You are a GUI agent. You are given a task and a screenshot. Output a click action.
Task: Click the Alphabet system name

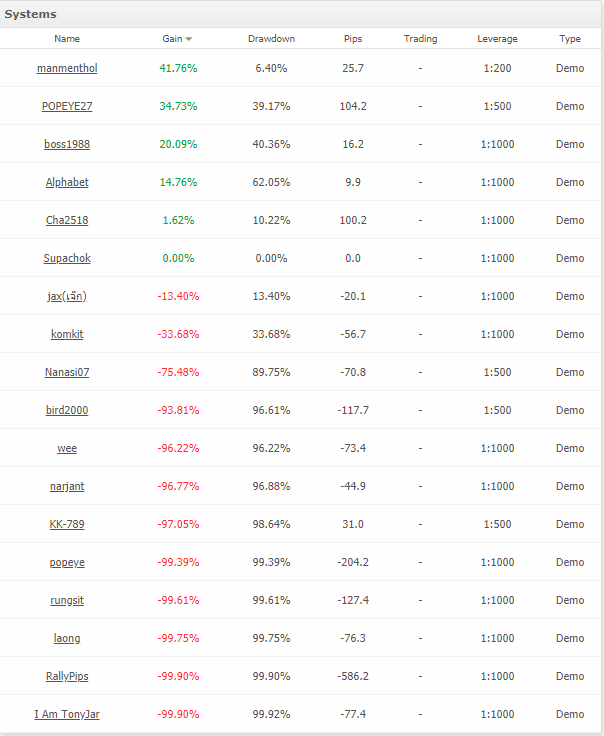point(67,182)
